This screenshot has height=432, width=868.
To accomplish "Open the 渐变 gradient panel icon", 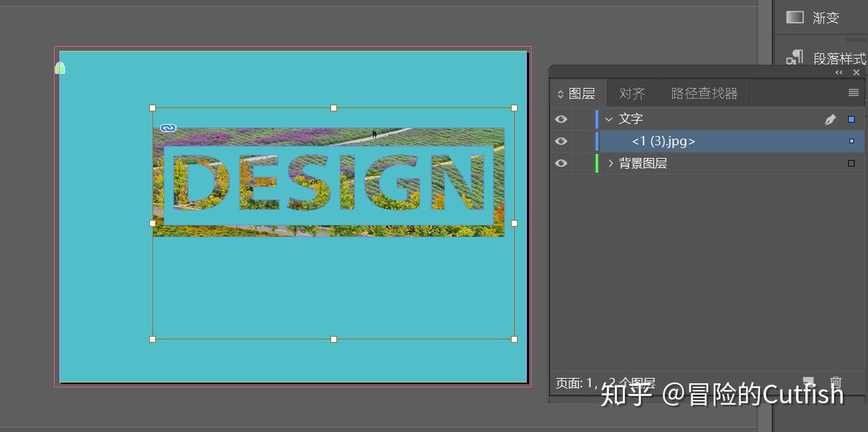I will tap(795, 17).
